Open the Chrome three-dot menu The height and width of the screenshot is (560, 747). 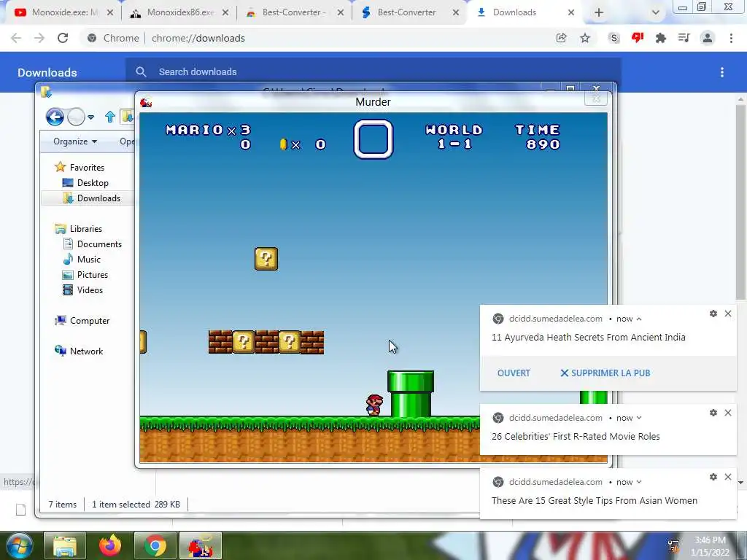point(731,38)
